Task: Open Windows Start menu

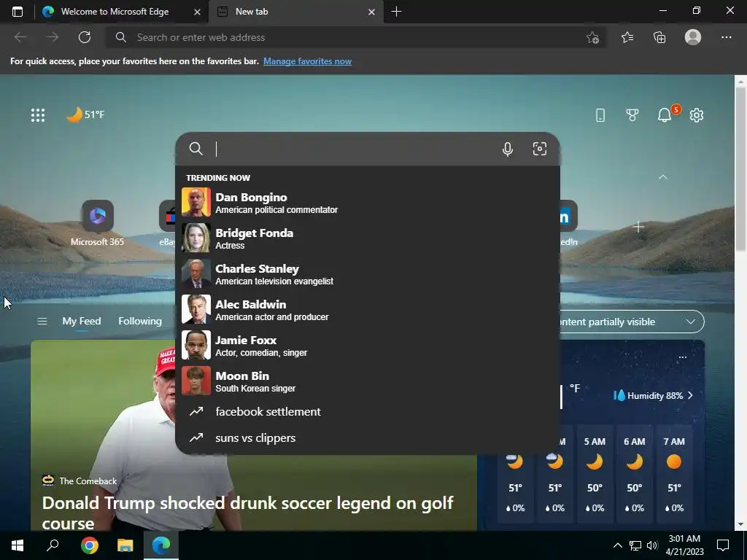Action: tap(18, 545)
